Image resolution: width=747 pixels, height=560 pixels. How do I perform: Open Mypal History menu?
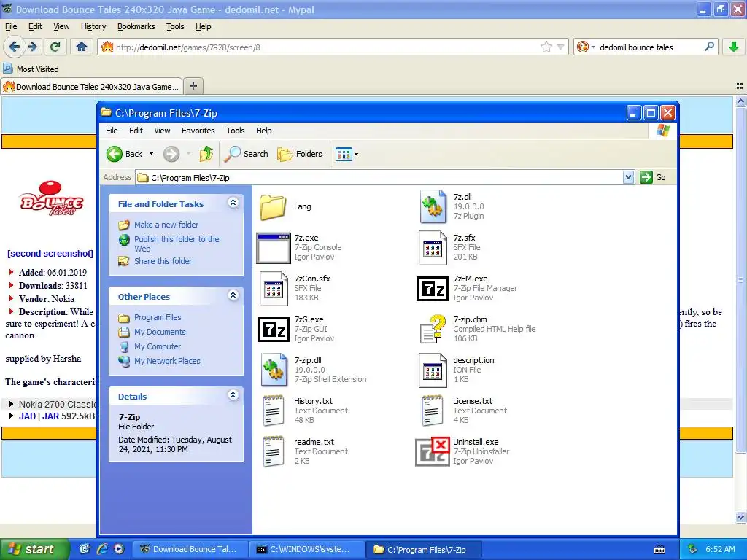[93, 26]
